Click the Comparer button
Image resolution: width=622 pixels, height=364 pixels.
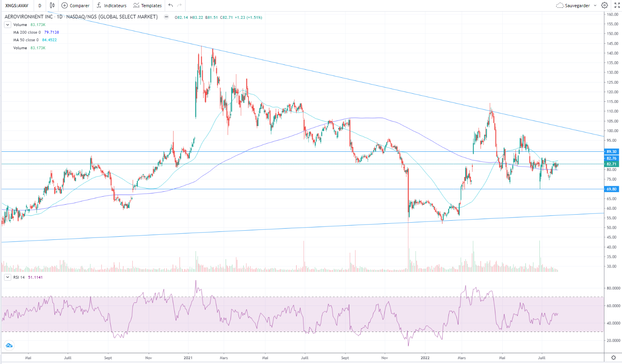[x=75, y=6]
